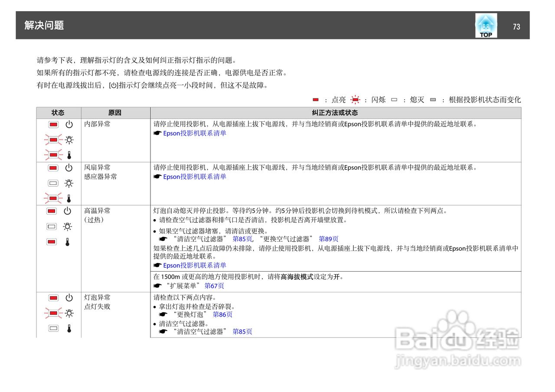Open the 第89页 link for 更换空气过滤器
555x392 pixels.
point(329,239)
